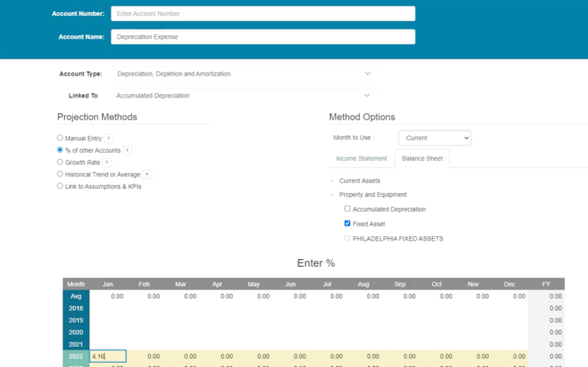Click help icon next to Manual Entry
The image size is (588, 367).
(x=109, y=139)
